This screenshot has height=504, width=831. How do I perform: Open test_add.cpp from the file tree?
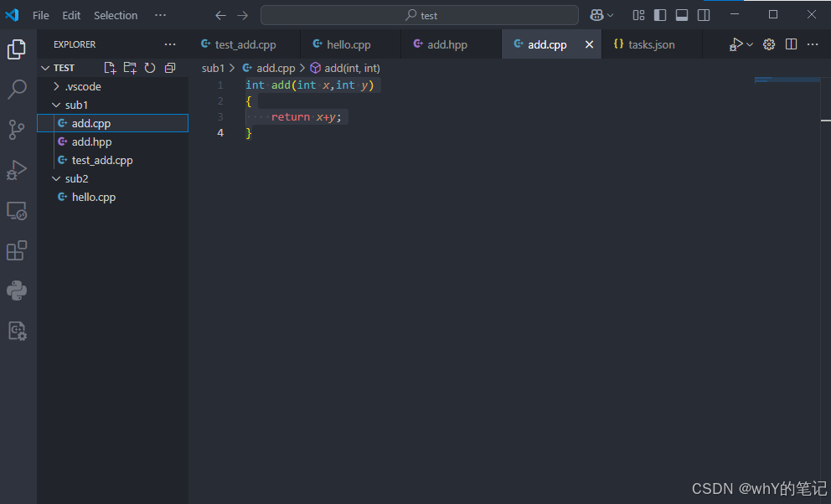pyautogui.click(x=112, y=160)
